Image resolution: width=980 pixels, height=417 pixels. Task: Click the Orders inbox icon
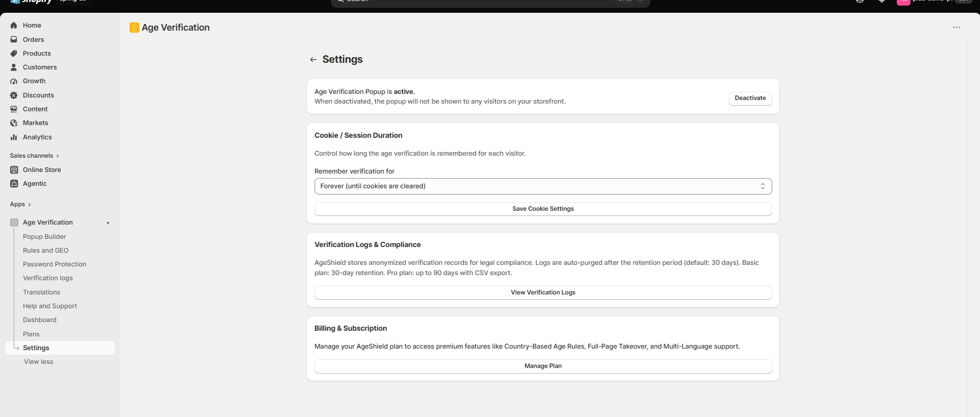14,39
